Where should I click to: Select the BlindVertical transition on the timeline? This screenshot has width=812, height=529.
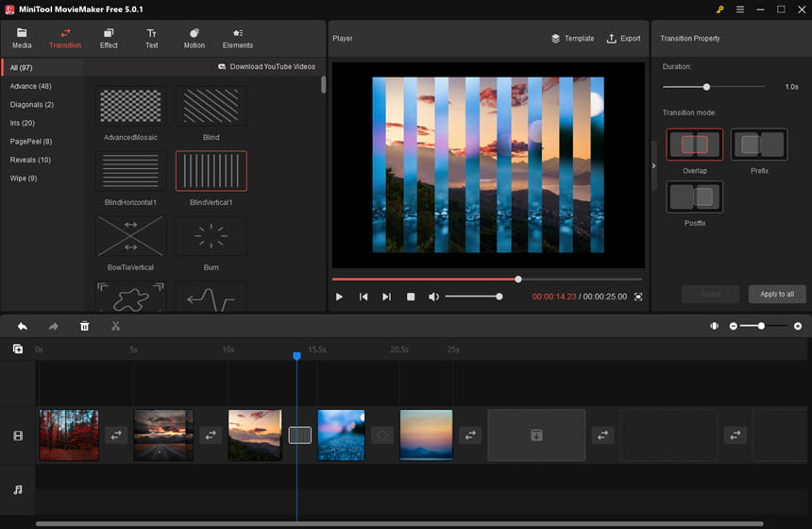coord(300,435)
